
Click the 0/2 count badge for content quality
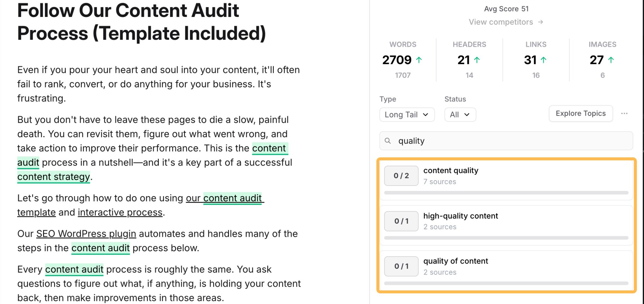[x=401, y=176]
